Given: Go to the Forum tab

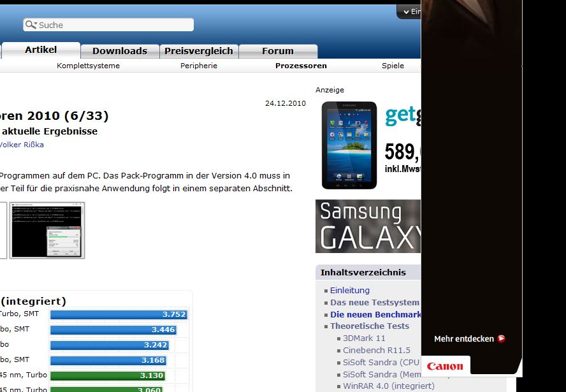Looking at the screenshot, I should coord(278,51).
